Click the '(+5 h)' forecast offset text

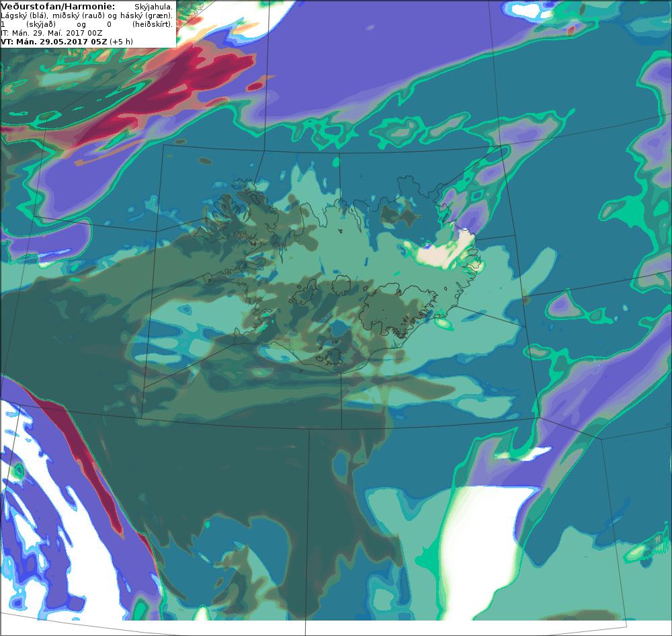click(121, 42)
